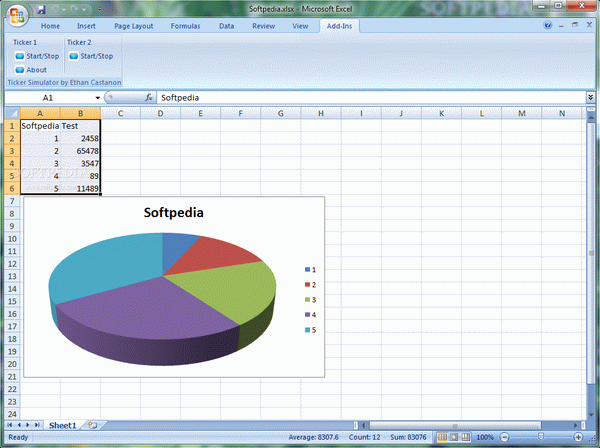
Task: Expand the formula bar
Action: [591, 98]
